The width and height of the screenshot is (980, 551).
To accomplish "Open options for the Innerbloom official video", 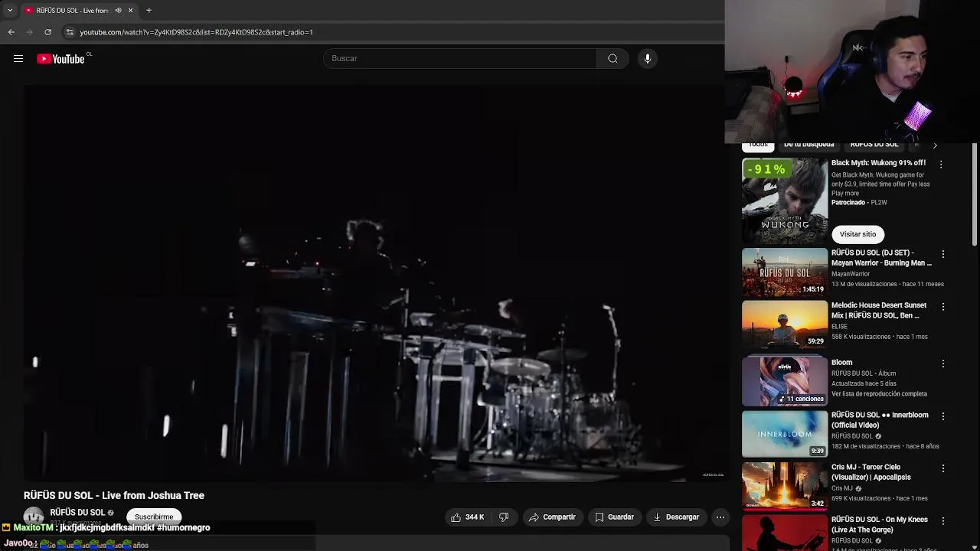I will (x=943, y=416).
